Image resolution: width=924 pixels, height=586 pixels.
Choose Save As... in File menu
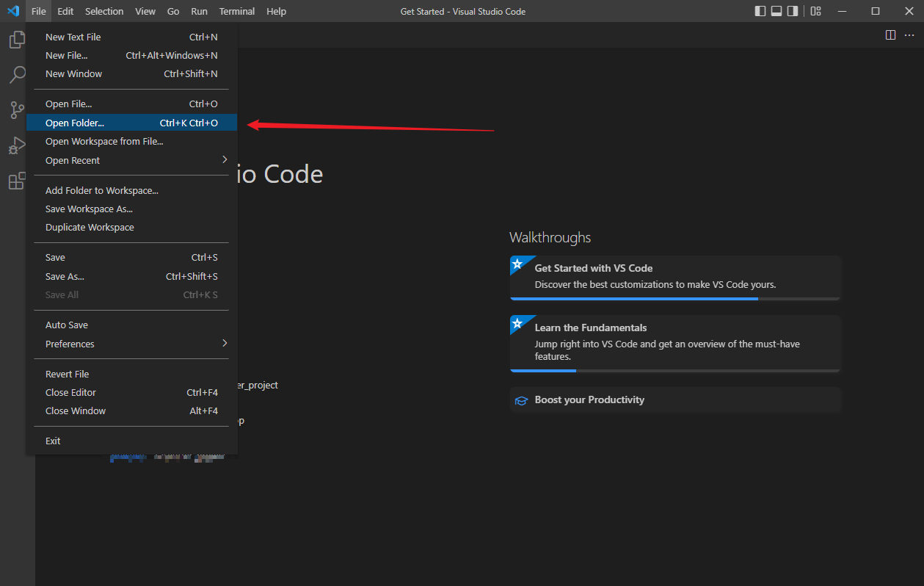pyautogui.click(x=131, y=276)
